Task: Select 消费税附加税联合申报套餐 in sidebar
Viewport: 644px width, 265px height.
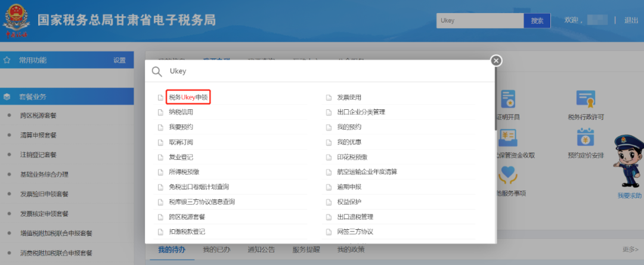Action: click(x=56, y=253)
